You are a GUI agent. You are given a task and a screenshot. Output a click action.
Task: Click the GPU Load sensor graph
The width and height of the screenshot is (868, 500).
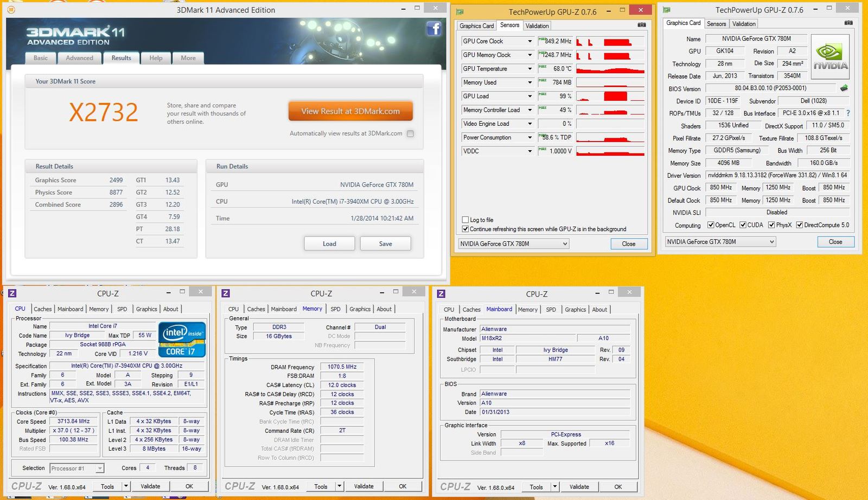pos(610,96)
